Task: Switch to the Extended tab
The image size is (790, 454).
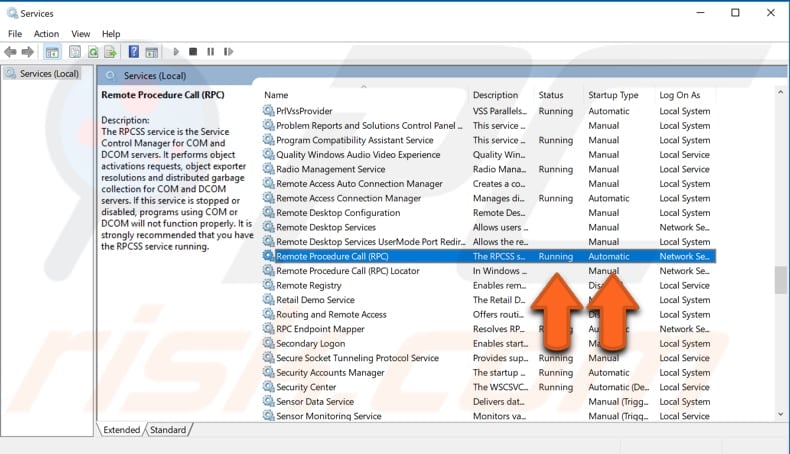Action: [121, 430]
